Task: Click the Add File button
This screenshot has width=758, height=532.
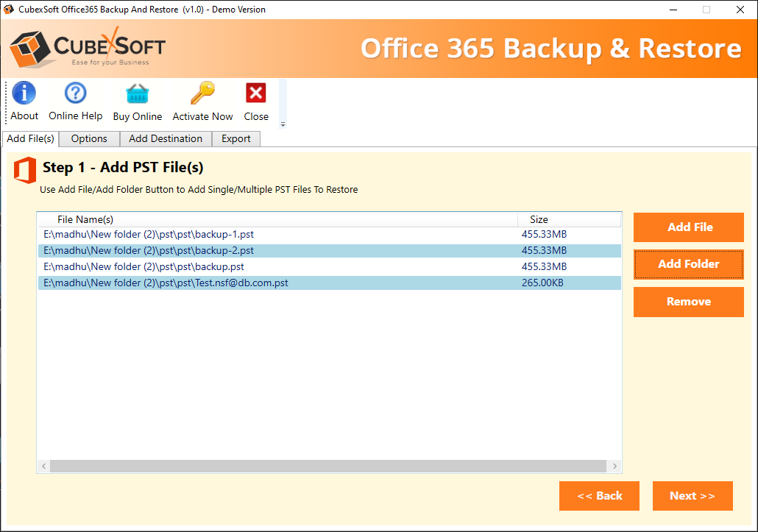Action: pos(688,227)
